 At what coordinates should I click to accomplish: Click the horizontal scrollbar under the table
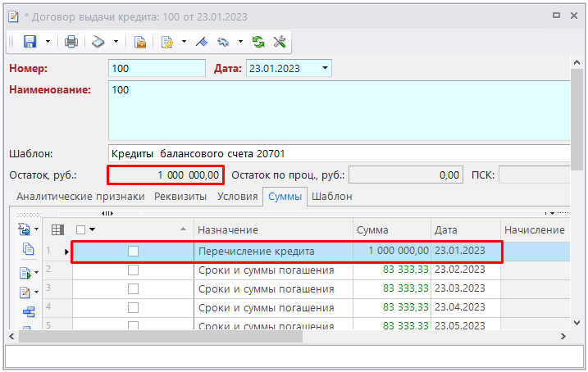tap(164, 336)
